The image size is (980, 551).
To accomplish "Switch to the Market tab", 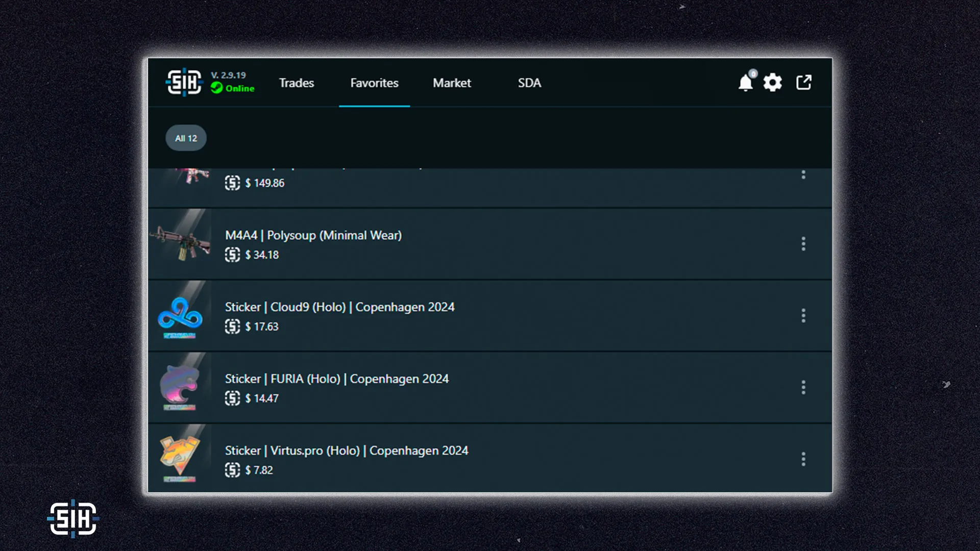I will pyautogui.click(x=452, y=83).
